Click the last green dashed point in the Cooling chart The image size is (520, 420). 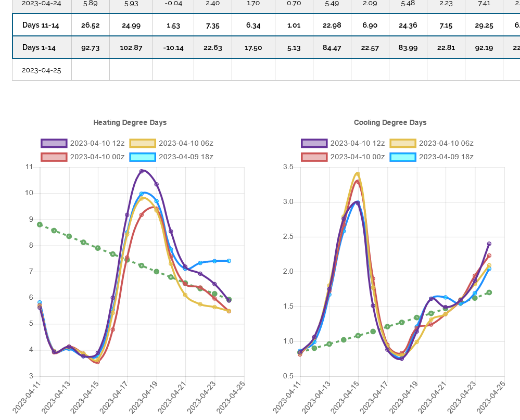point(489,292)
